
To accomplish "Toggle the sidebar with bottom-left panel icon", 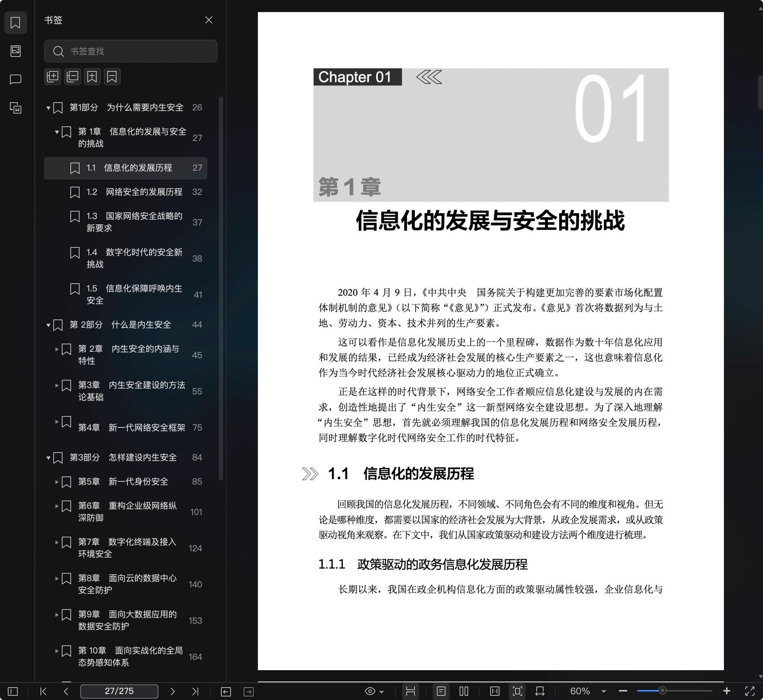I will pyautogui.click(x=13, y=691).
